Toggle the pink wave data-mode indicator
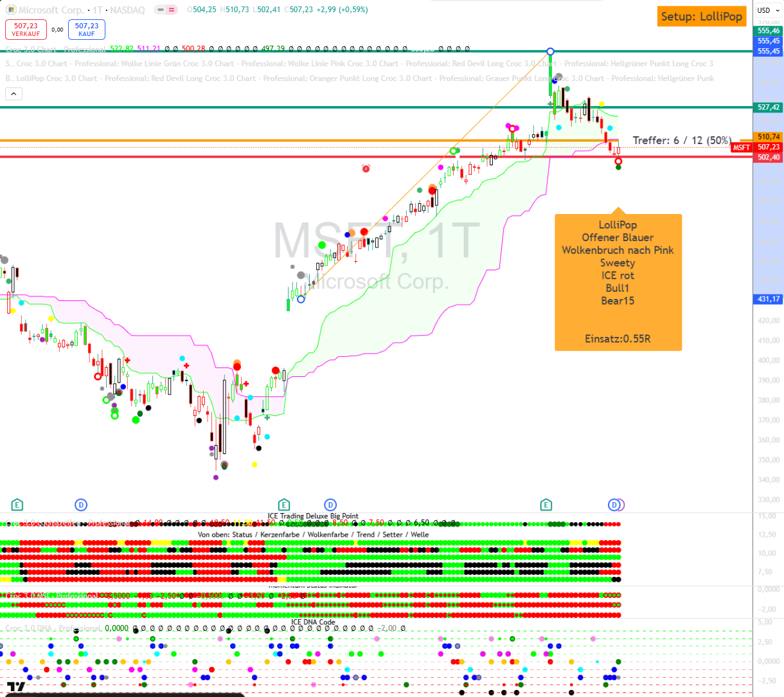 tap(172, 10)
